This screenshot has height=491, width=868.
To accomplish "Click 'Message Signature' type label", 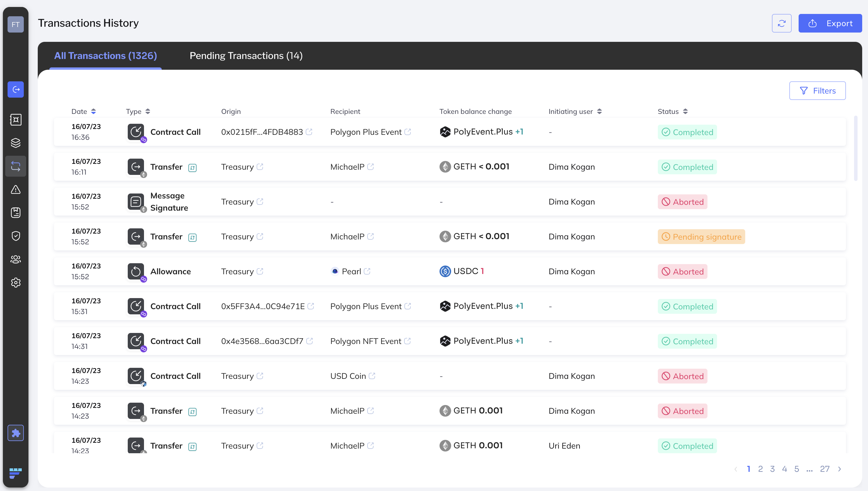I will pos(169,202).
